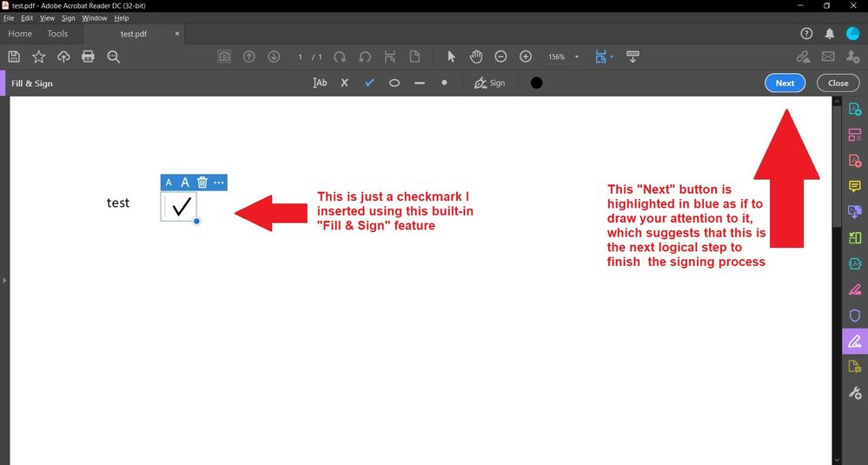This screenshot has height=465, width=868.
Task: Open the Help menu
Action: pos(122,17)
